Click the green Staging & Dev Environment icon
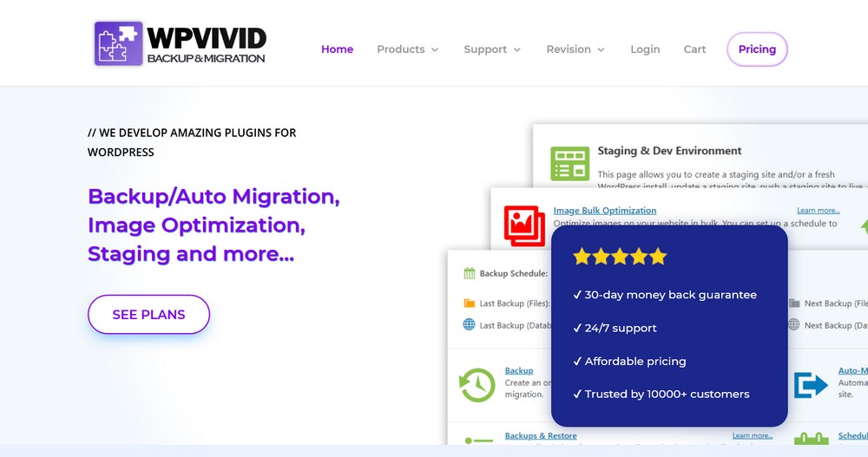The image size is (868, 457). (569, 163)
